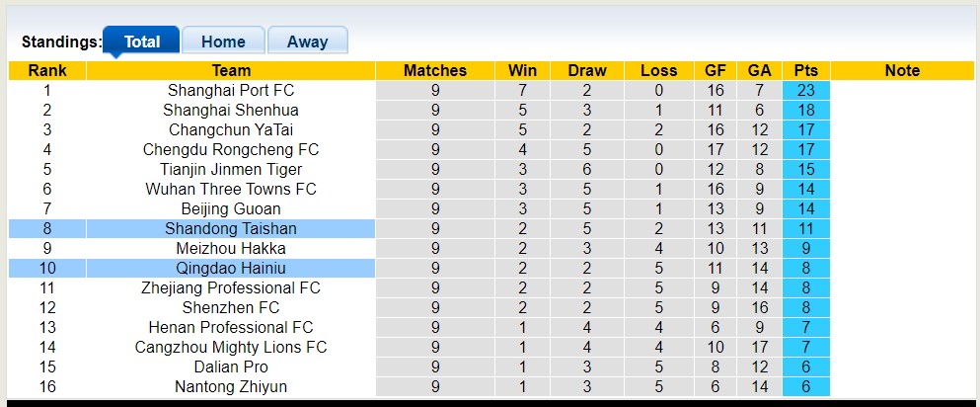This screenshot has height=407, width=980.
Task: Click Cangzhou Mighty Lions FC
Action: point(231,347)
